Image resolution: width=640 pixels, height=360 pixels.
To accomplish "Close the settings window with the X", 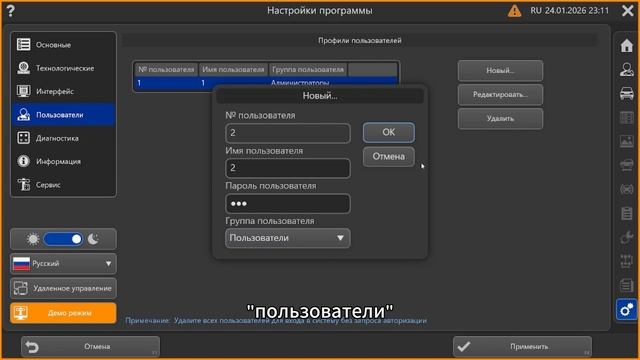I will (x=628, y=11).
